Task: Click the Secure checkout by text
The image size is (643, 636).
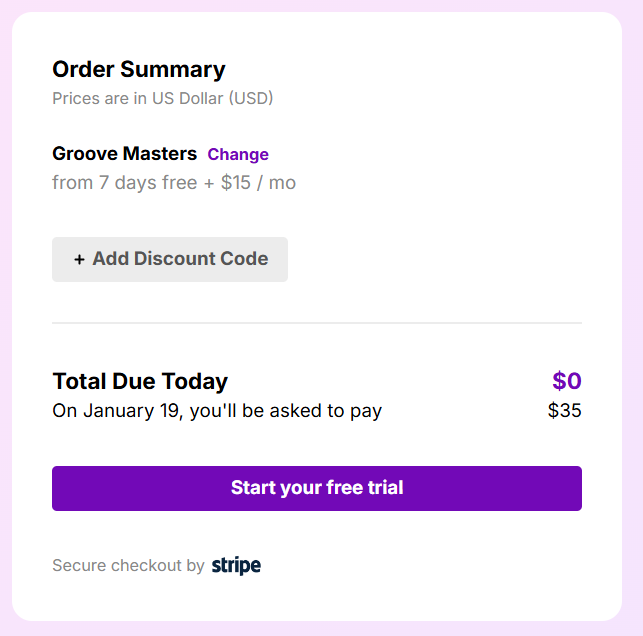Action: (128, 565)
